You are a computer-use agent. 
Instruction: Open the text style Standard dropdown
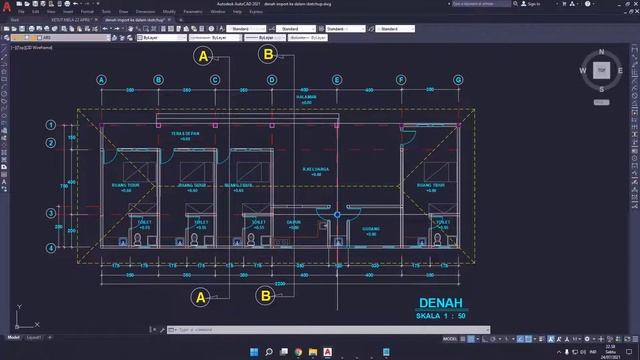coord(246,29)
